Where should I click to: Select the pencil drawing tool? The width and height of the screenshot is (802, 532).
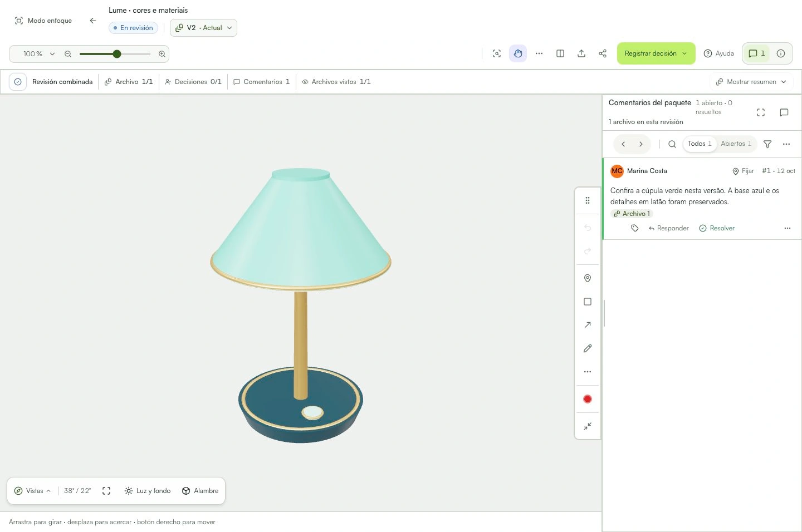588,348
